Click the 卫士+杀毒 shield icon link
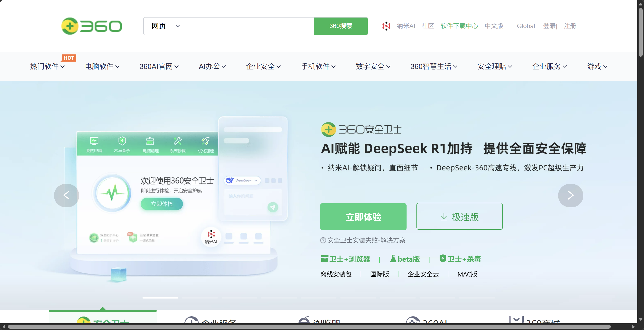Image resolution: width=644 pixels, height=330 pixels. tap(443, 259)
